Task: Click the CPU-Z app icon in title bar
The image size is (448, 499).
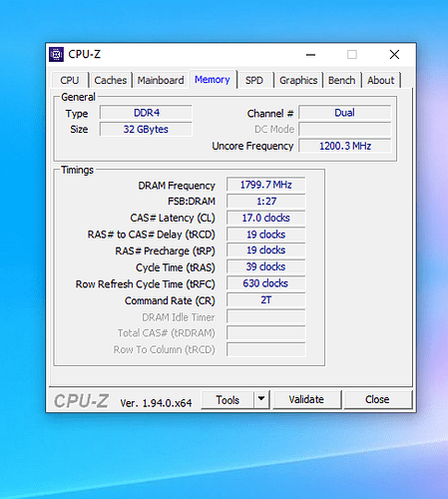Action: pyautogui.click(x=56, y=54)
